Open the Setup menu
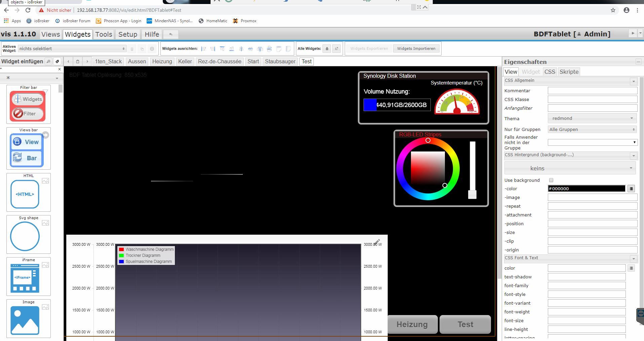644x341 pixels. [x=128, y=34]
